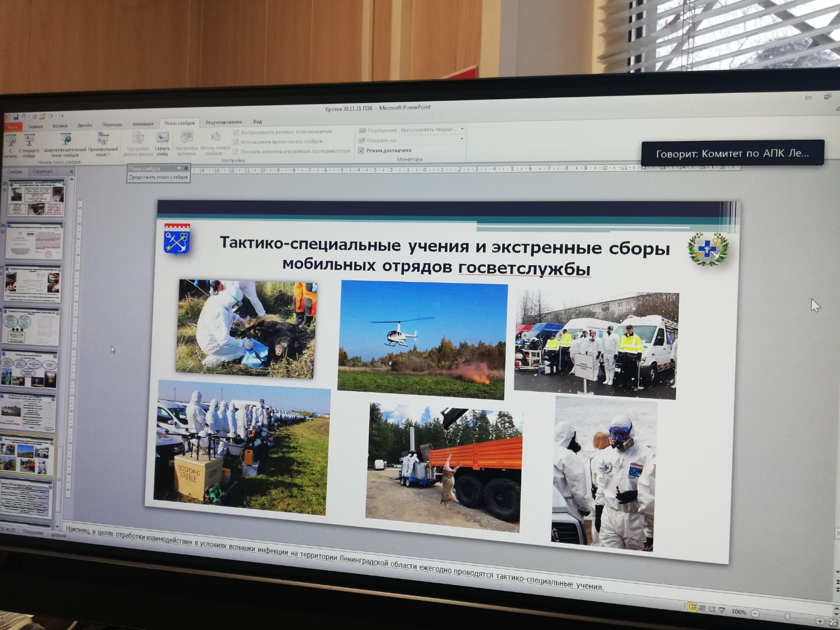This screenshot has width=840, height=630.
Task: Select Slide Show (Показ слайдов) ribbon tab
Action: (x=179, y=123)
